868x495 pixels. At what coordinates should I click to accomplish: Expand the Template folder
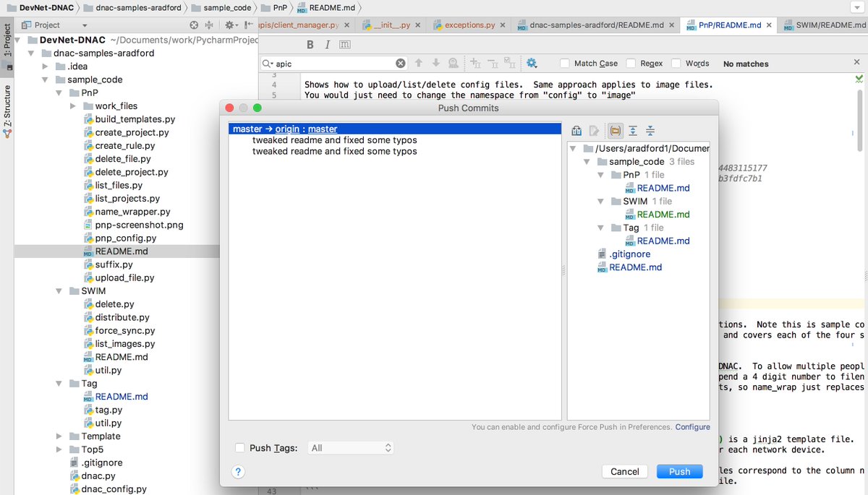pos(59,436)
